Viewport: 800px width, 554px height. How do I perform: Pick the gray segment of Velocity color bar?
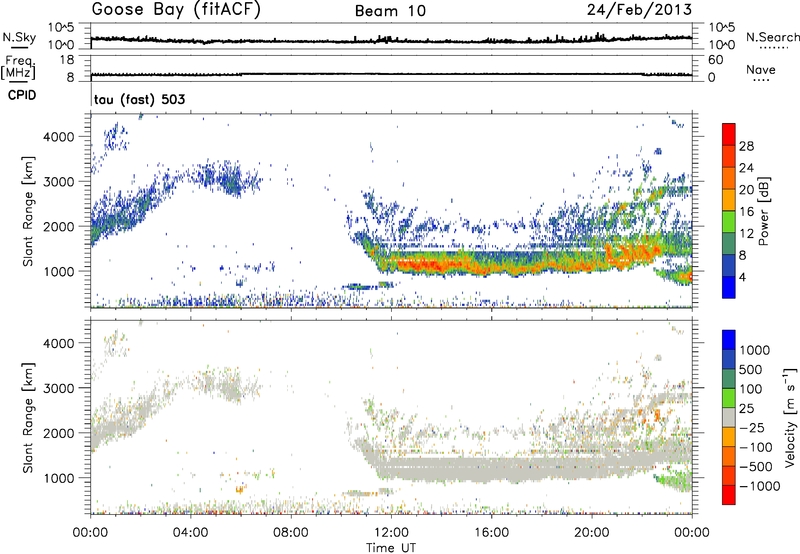pyautogui.click(x=729, y=418)
